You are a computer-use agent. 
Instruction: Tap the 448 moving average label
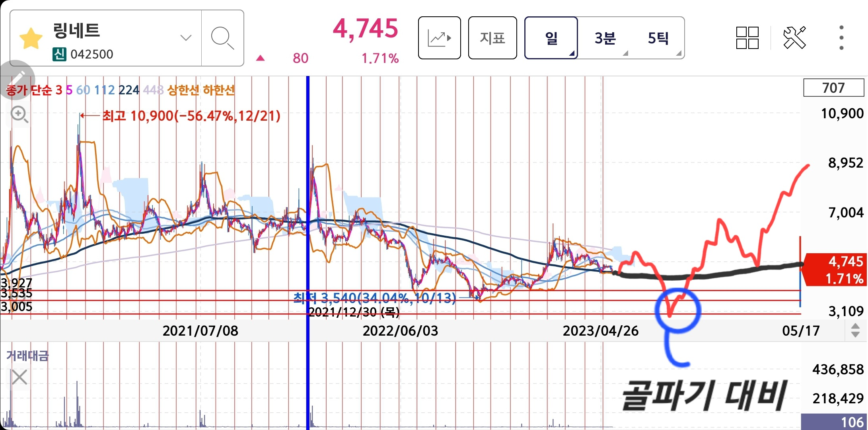point(153,90)
